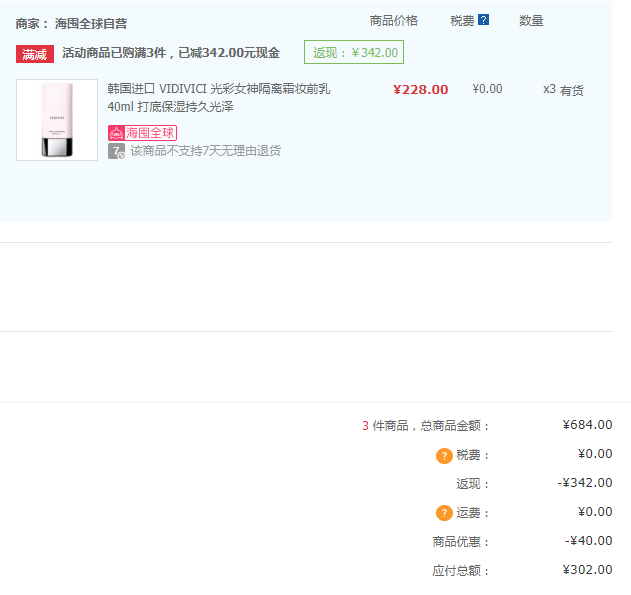Click the pink 海囤全球 badge
The height and width of the screenshot is (595, 631).
142,133
